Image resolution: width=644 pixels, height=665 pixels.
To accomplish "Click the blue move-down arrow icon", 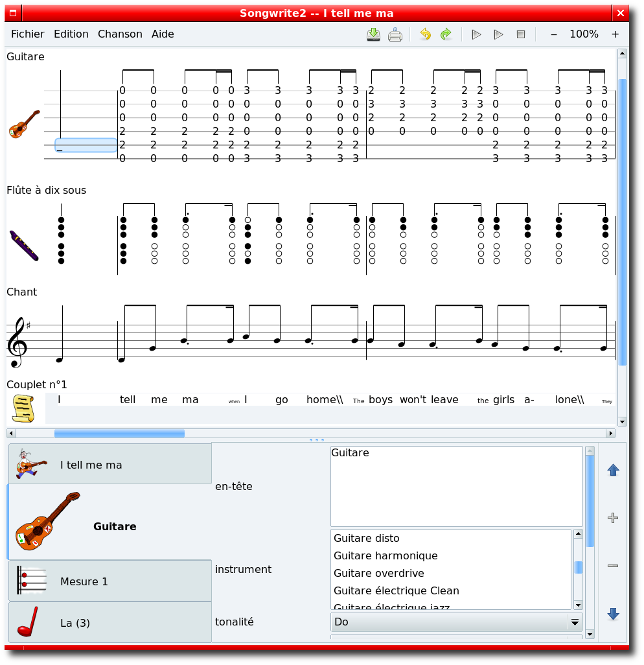I will 613,614.
